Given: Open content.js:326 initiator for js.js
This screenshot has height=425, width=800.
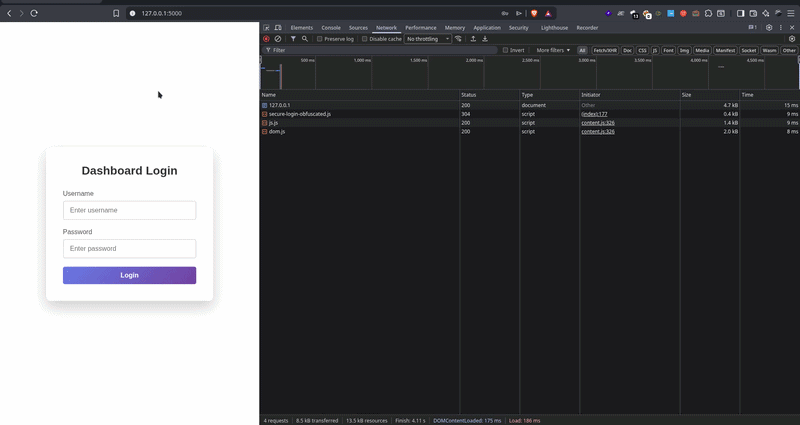Looking at the screenshot, I should 598,122.
